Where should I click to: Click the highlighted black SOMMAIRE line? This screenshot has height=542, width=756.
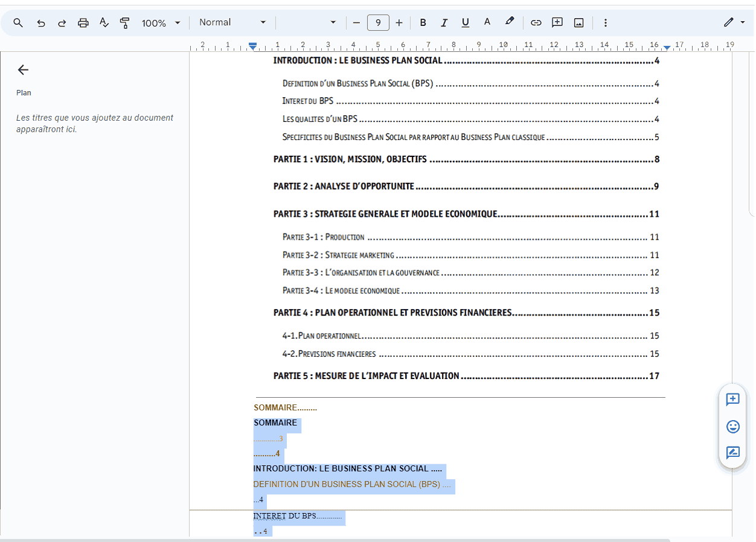tap(275, 423)
